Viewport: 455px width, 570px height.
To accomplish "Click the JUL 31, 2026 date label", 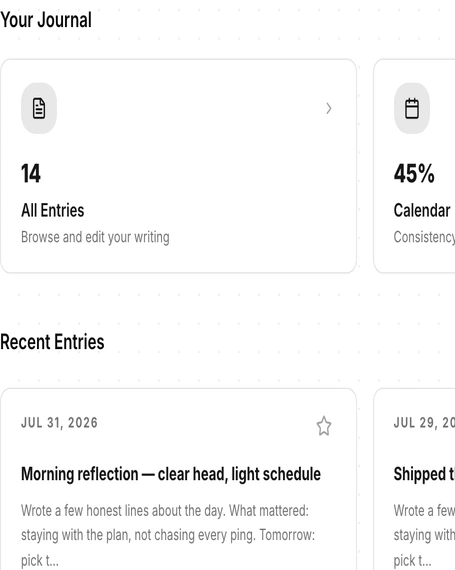I will click(x=59, y=423).
